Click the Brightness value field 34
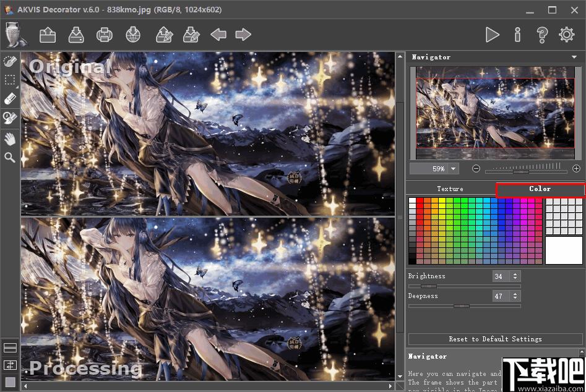Screen dimensions: 586x392 [501, 276]
